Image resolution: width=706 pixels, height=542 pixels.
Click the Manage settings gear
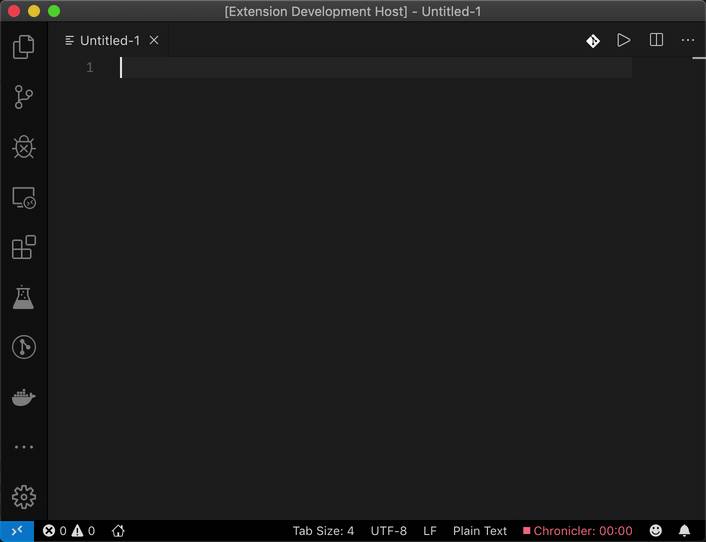coord(23,497)
